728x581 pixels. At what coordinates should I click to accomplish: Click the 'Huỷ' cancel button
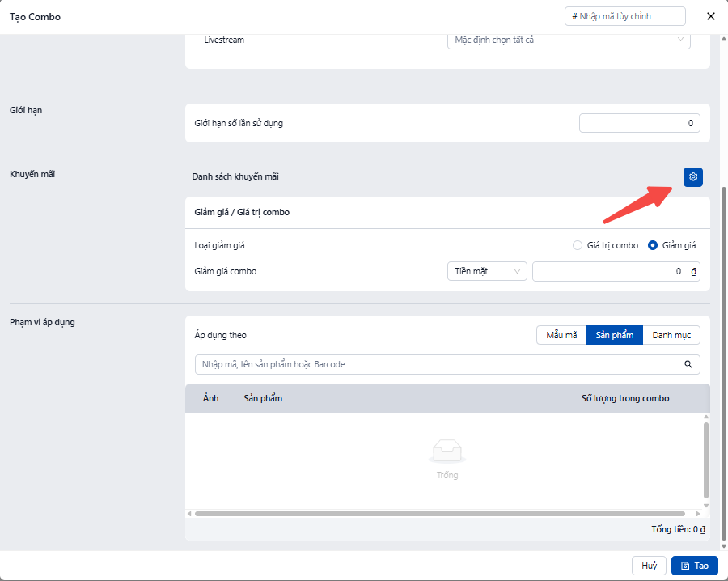[649, 566]
